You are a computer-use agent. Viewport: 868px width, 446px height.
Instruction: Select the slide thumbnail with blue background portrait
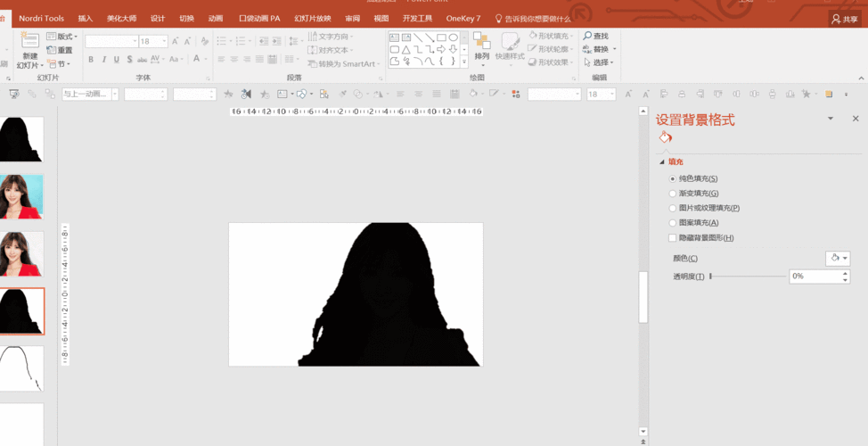[21, 196]
